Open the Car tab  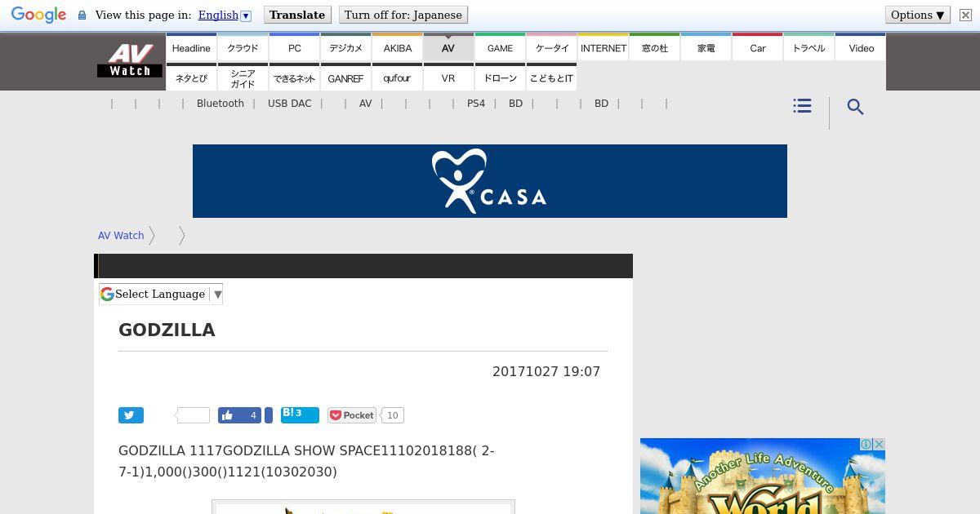click(757, 47)
